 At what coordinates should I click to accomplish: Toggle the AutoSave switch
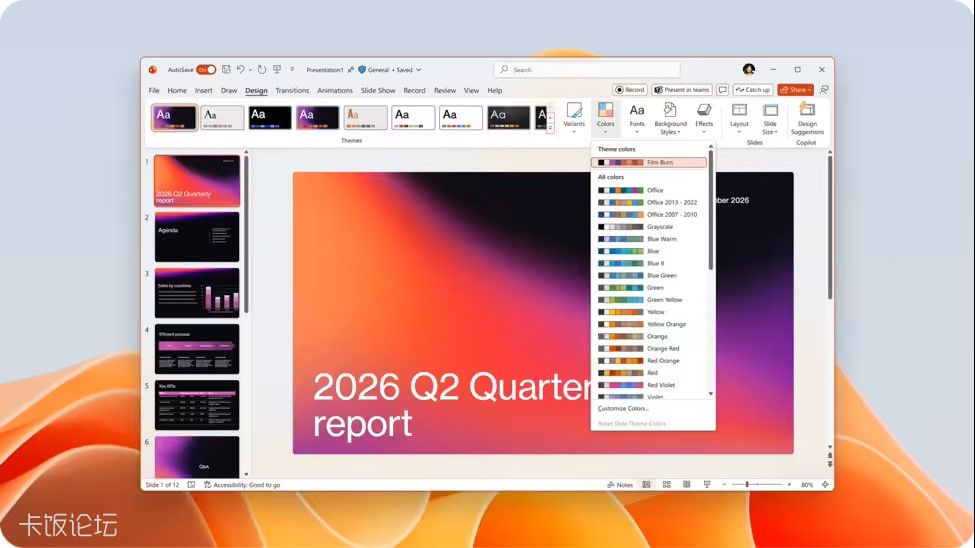[x=206, y=70]
